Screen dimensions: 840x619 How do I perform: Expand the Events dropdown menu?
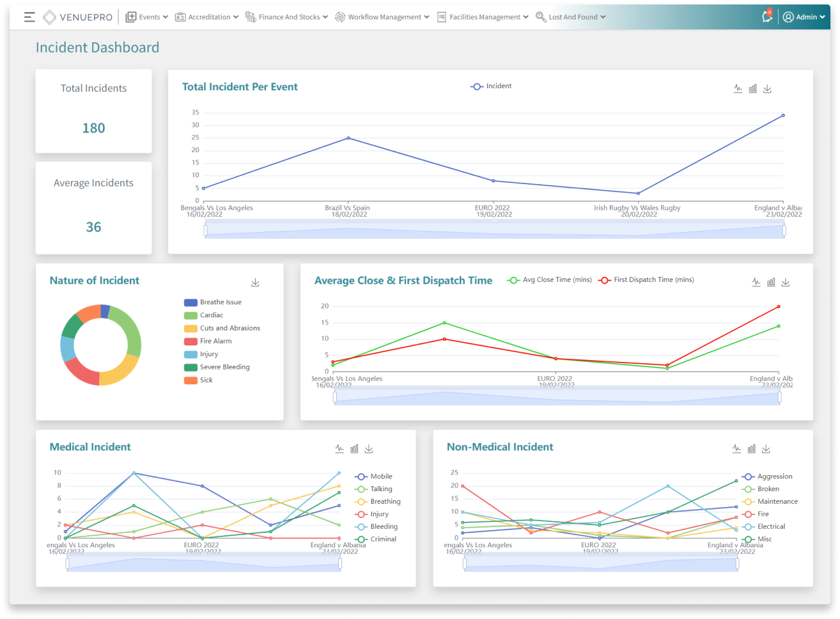[x=147, y=17]
